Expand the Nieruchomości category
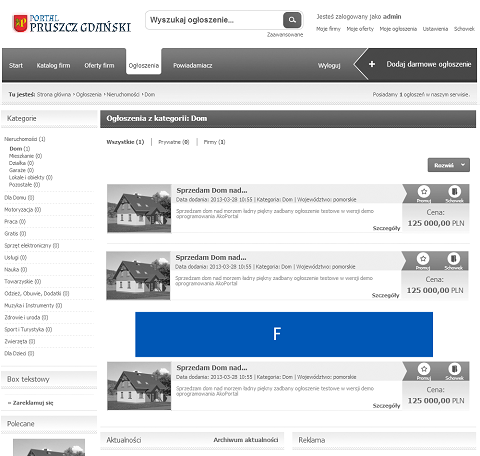Screen dimensions: 480x456 tap(25, 139)
